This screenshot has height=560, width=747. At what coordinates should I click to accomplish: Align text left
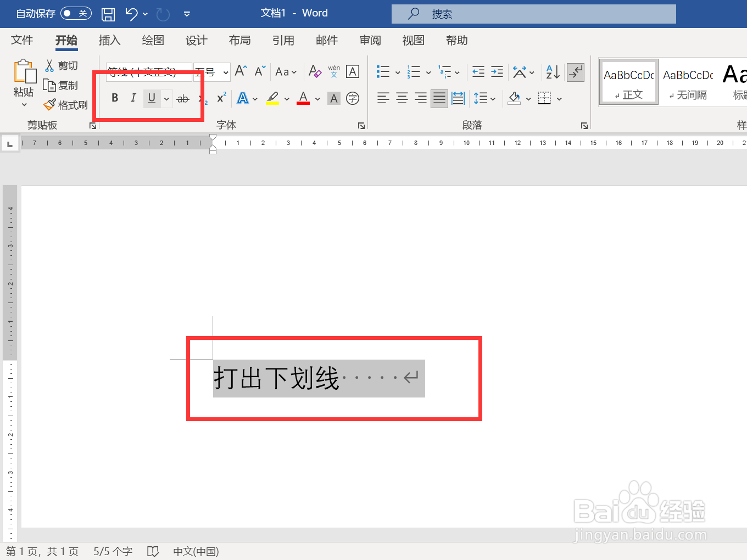(383, 98)
